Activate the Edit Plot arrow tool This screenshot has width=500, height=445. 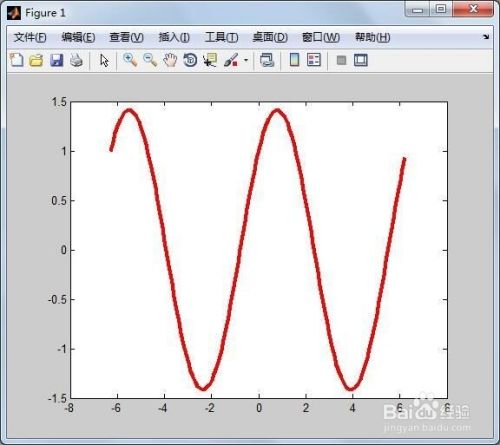point(104,61)
